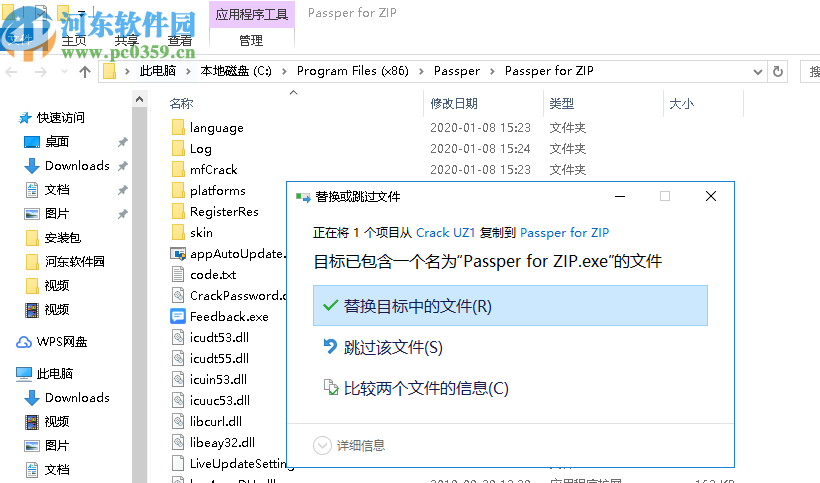Click the Log folder date 2020-01-08 15:24

point(480,148)
